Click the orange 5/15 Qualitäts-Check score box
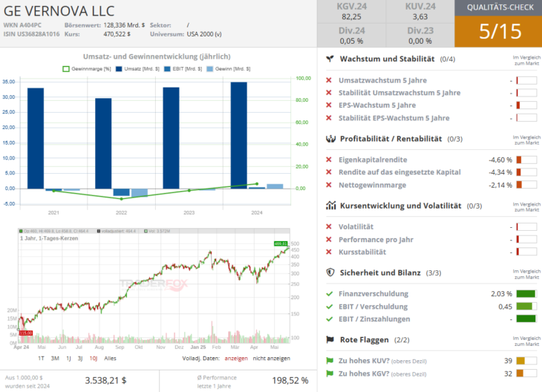This screenshot has width=542, height=392. coord(500,31)
